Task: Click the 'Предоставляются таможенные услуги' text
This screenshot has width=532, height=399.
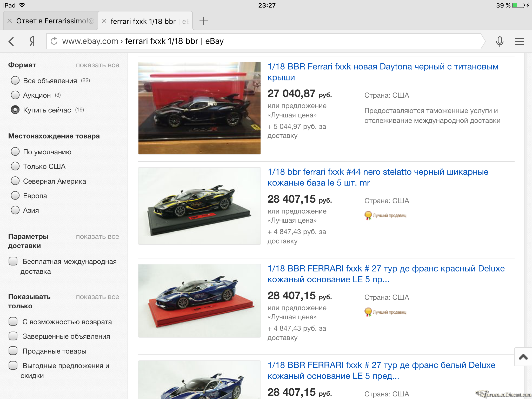Action: [x=432, y=116]
